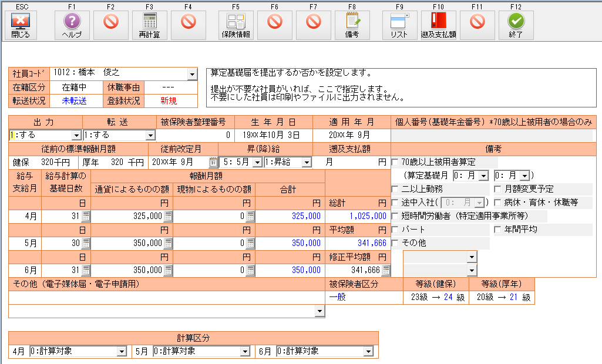Open リスト icon (F9)
This screenshot has width=602, height=364.
click(399, 25)
